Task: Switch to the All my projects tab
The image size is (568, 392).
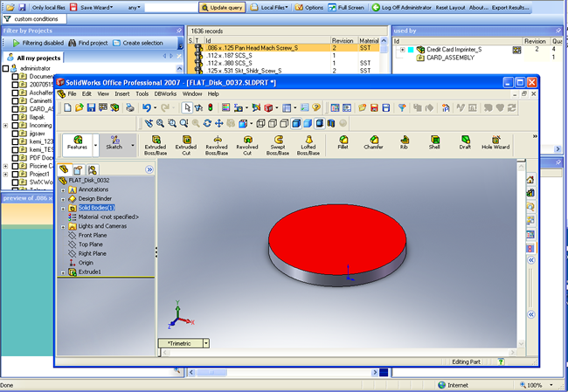Action: [x=34, y=58]
